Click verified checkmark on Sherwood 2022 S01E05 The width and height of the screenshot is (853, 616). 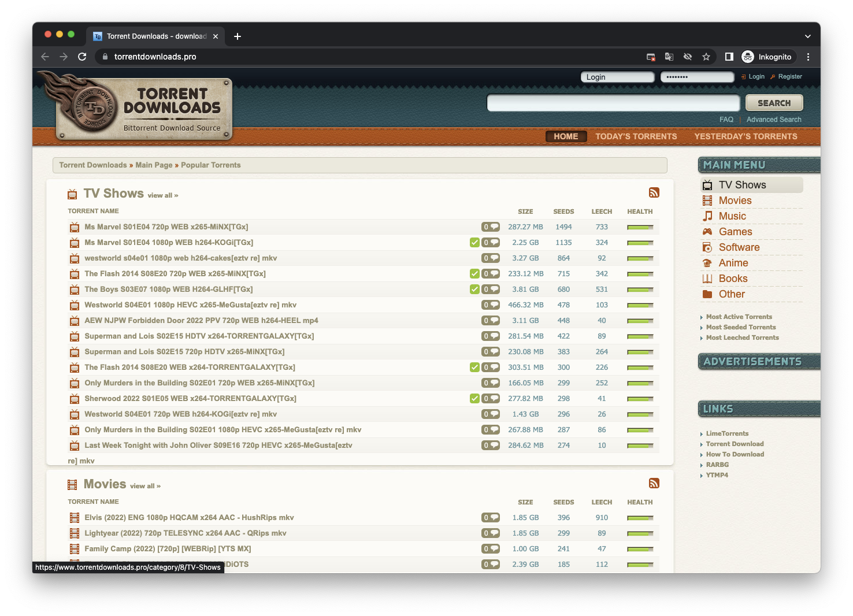tap(474, 399)
